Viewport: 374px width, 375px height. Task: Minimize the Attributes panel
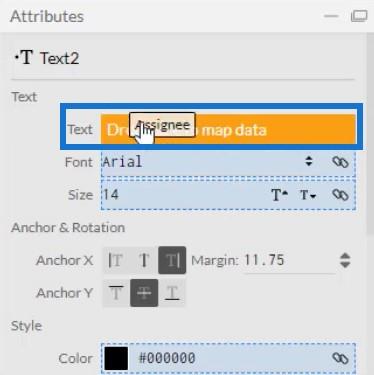331,16
